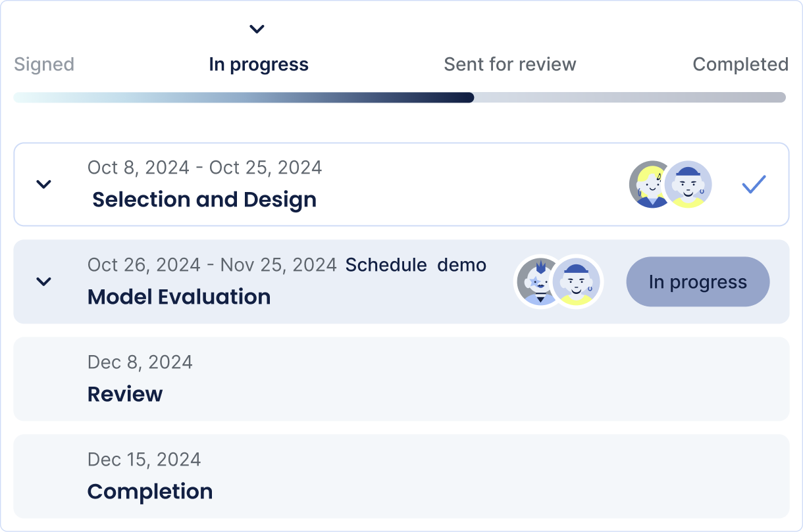803x532 pixels.
Task: Click the Selection and Design title
Action: tap(204, 200)
